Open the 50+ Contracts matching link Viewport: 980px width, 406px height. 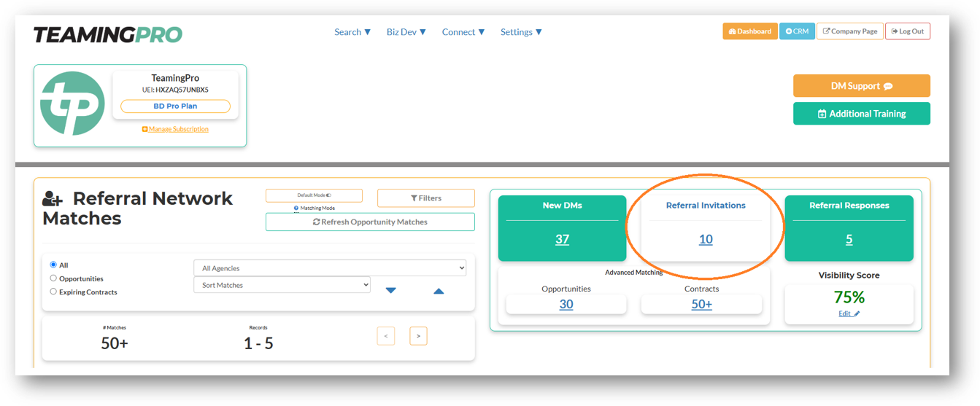coord(702,305)
